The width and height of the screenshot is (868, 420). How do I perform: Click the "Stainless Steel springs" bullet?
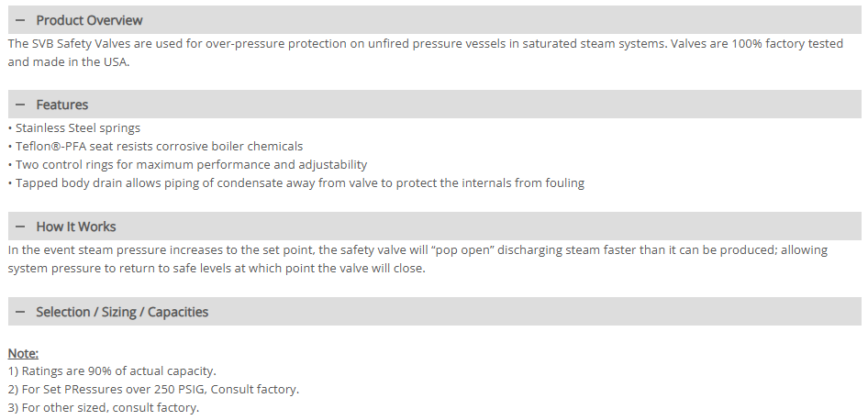pyautogui.click(x=77, y=127)
